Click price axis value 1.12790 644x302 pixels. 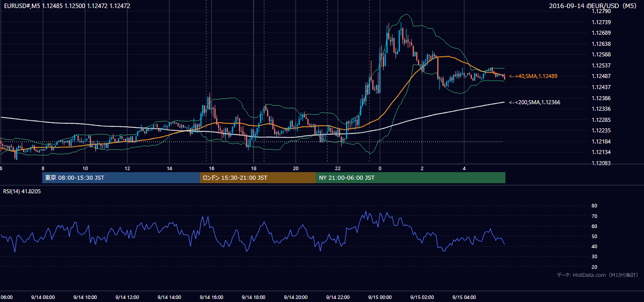(x=602, y=12)
